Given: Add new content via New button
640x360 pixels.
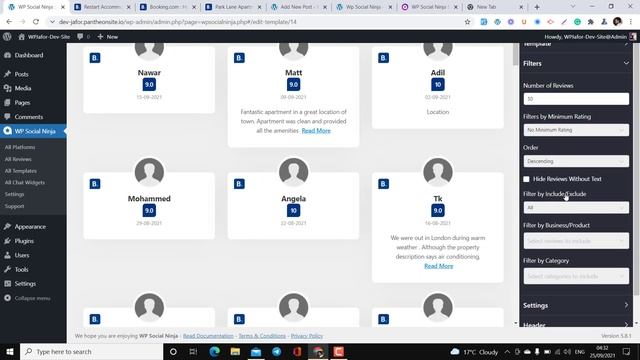Looking at the screenshot, I should pos(108,37).
